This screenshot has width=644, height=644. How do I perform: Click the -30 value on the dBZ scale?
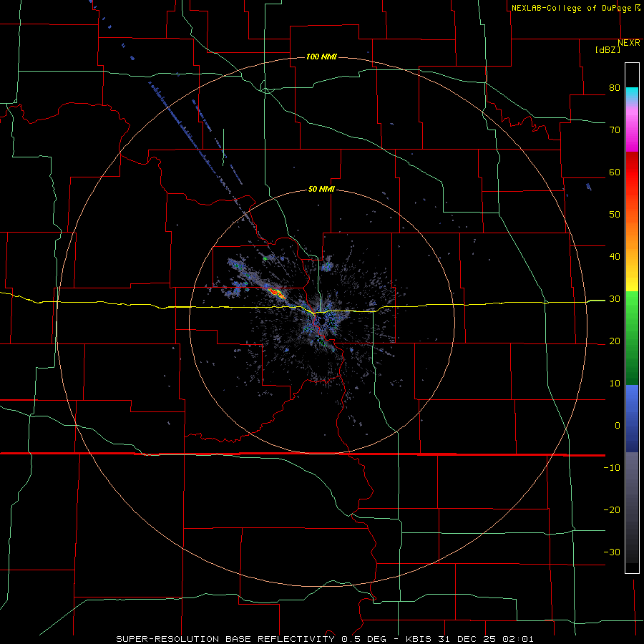click(x=612, y=552)
